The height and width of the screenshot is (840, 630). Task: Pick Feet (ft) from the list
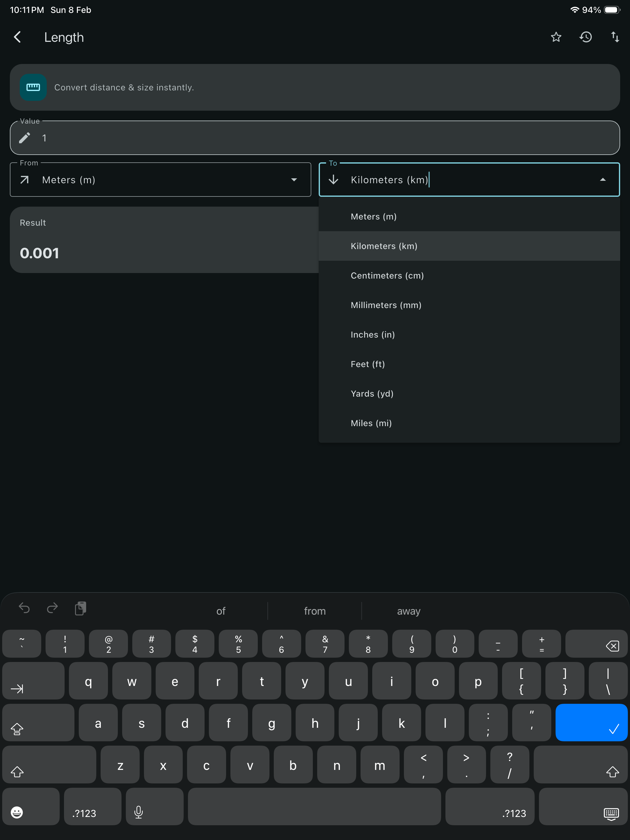click(x=469, y=364)
